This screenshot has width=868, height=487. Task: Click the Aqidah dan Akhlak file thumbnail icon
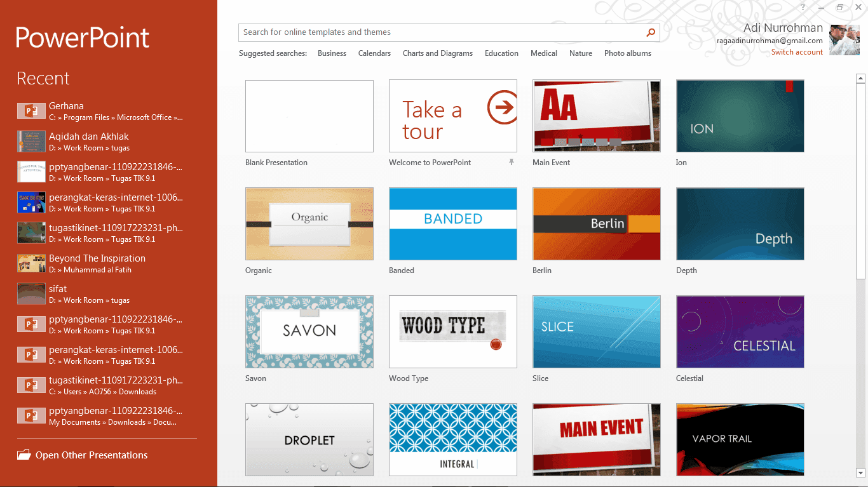(31, 141)
